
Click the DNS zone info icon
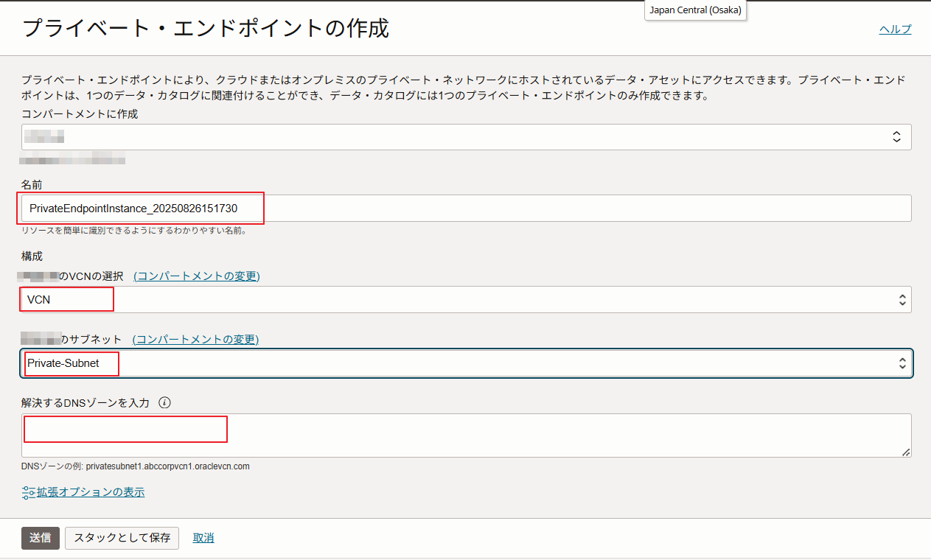pos(164,403)
